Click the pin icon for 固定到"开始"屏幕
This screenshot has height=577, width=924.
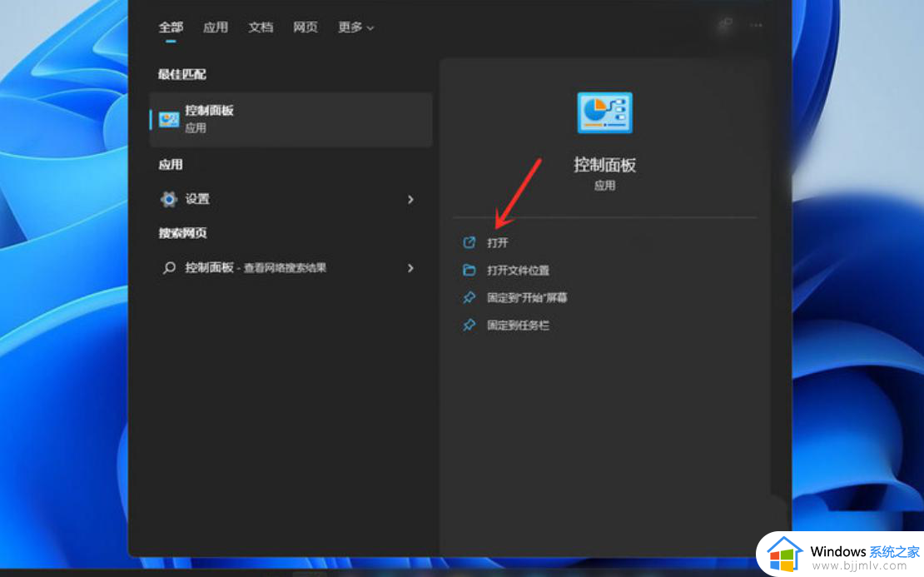[x=469, y=297]
